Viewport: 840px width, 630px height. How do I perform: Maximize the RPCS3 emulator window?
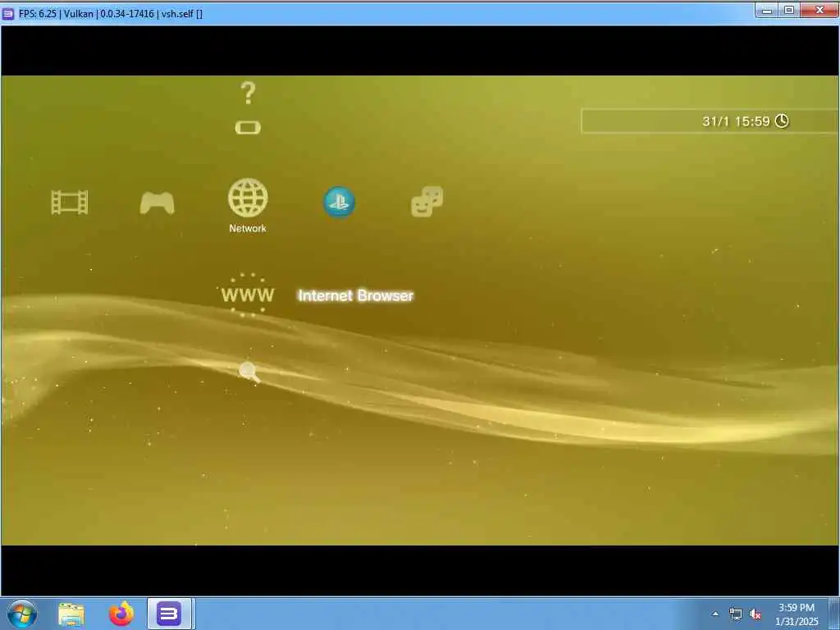(x=789, y=10)
